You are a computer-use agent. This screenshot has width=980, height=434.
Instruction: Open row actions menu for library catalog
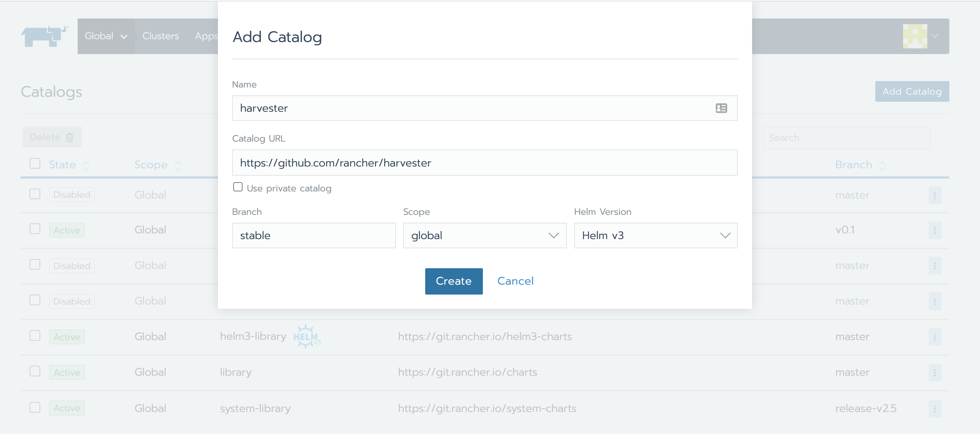click(934, 372)
